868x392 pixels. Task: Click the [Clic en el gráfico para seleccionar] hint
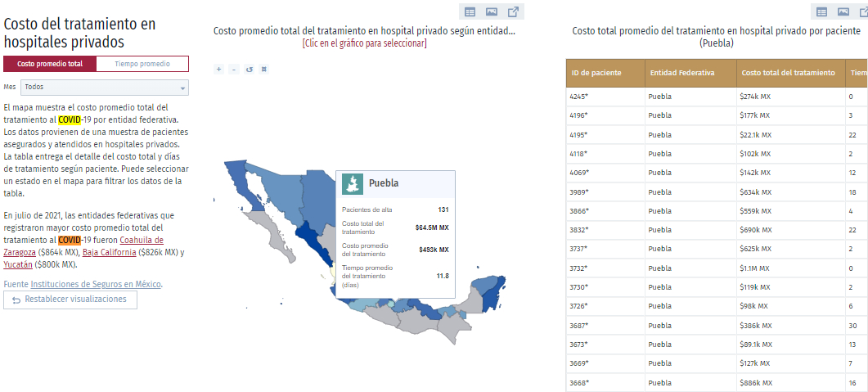pyautogui.click(x=364, y=43)
